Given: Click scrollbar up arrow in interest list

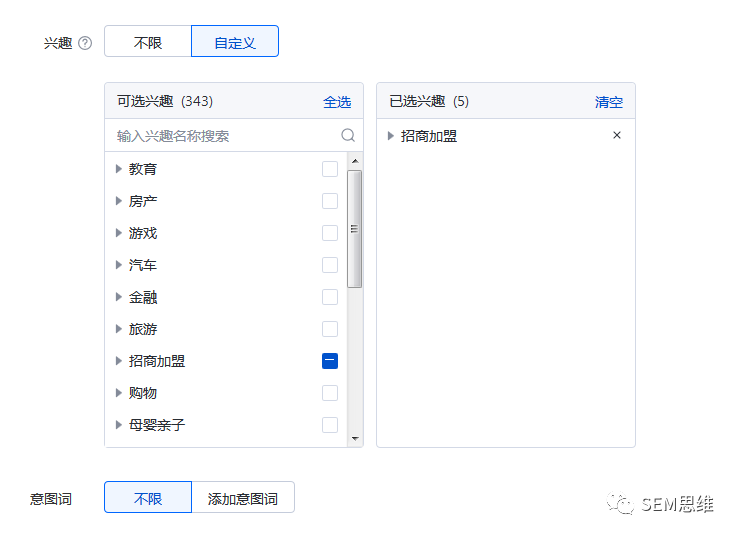Looking at the screenshot, I should click(x=355, y=159).
